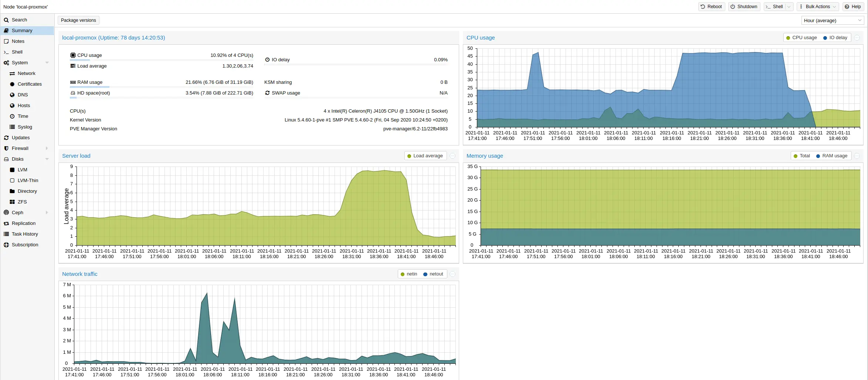This screenshot has height=380, width=868.
Task: Click the System gears icon
Action: click(6, 63)
